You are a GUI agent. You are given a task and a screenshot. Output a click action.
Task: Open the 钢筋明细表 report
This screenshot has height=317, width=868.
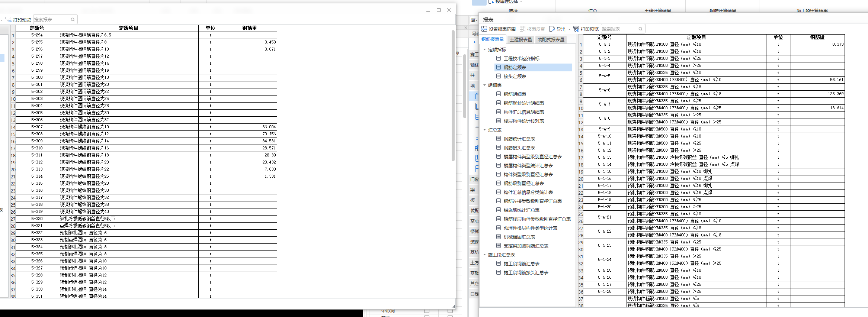(x=515, y=94)
